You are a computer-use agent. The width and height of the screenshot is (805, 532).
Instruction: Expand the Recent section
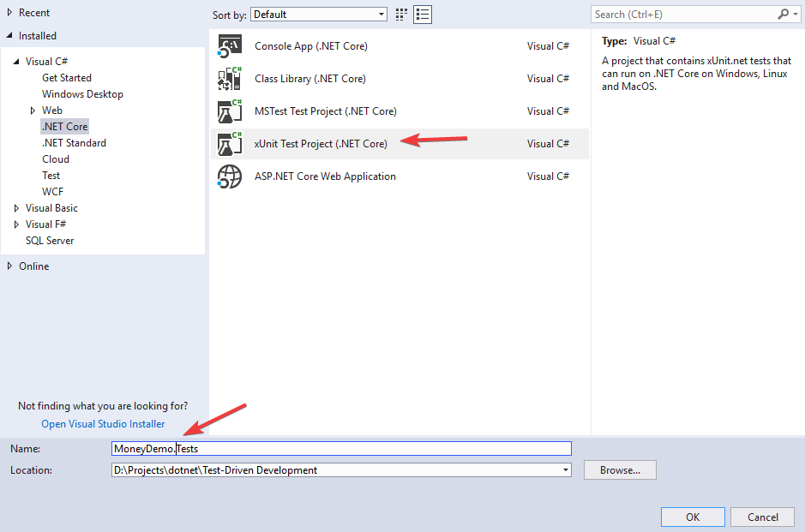(x=9, y=12)
